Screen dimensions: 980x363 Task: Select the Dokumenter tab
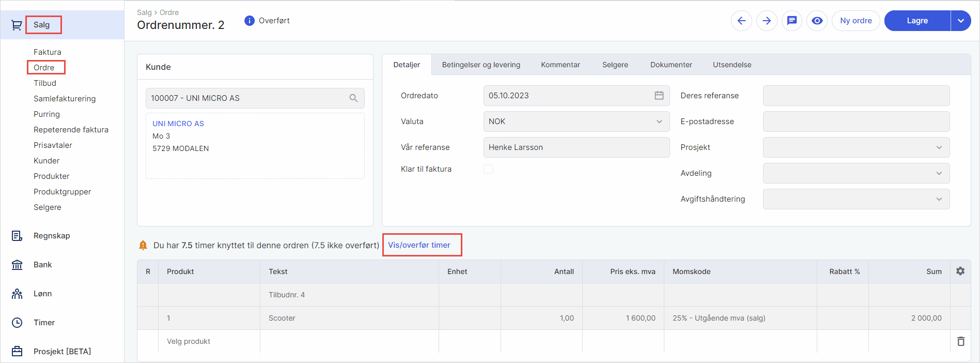[x=671, y=65]
